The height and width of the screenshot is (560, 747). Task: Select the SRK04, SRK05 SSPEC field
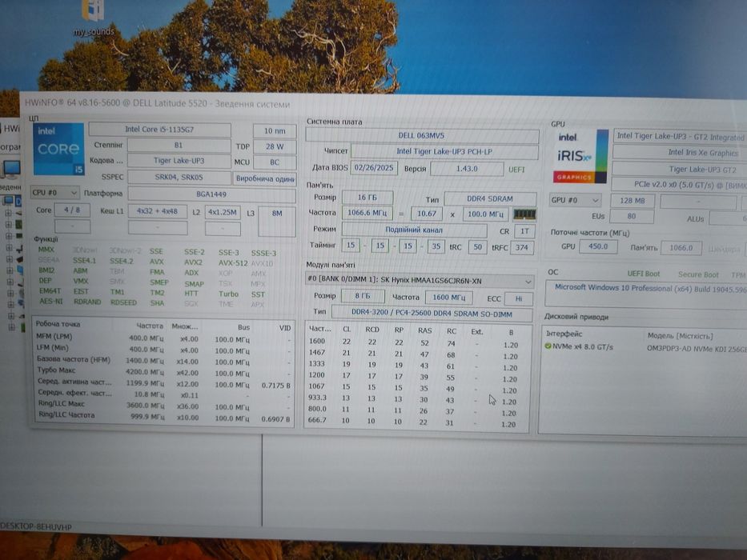point(179,177)
